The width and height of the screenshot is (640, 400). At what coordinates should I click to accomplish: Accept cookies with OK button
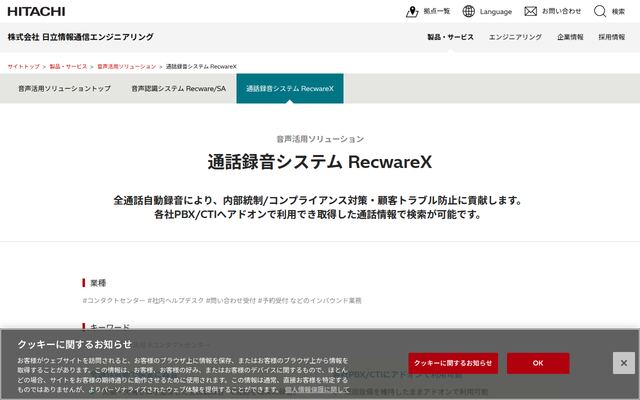538,363
